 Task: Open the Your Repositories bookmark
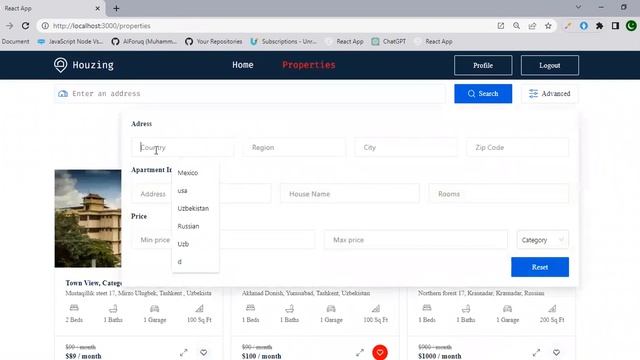point(213,41)
